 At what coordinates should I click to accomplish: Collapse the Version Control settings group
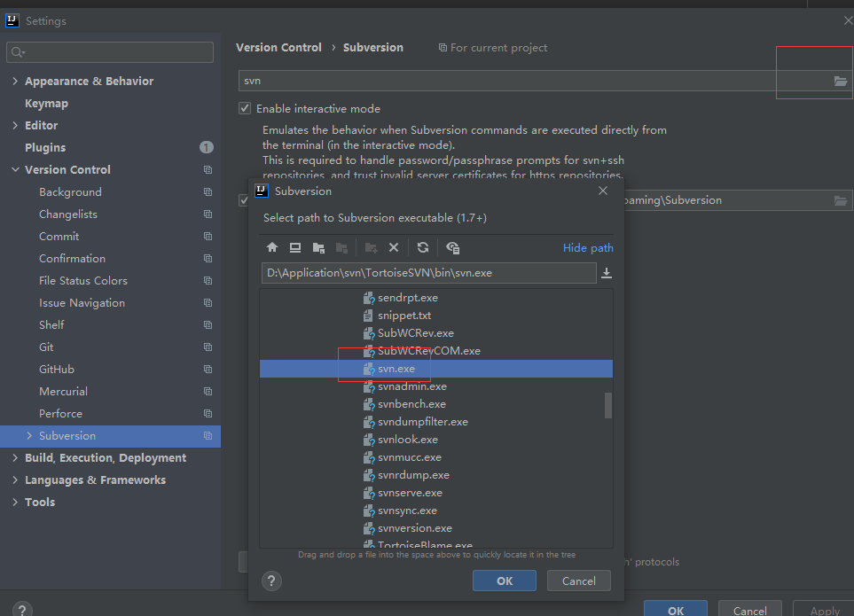(x=15, y=169)
